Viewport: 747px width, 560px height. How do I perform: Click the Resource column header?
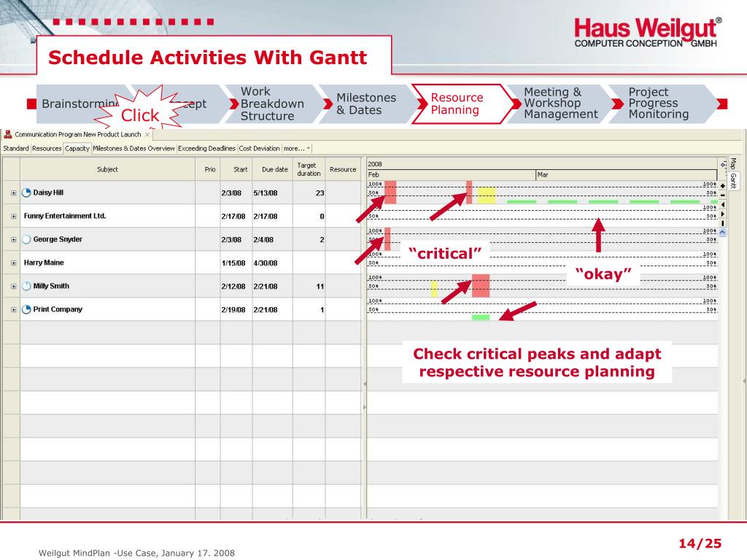pyautogui.click(x=343, y=169)
